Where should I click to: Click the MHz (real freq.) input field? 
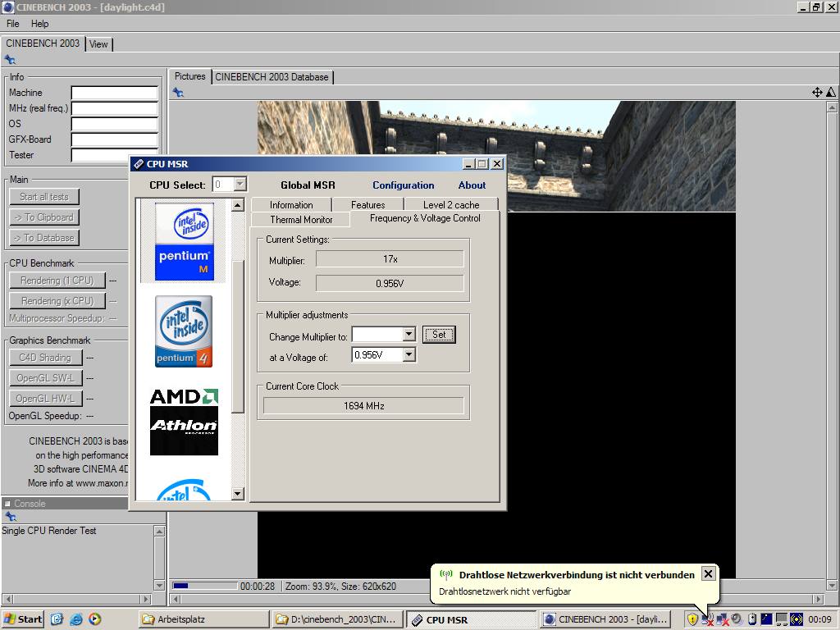115,108
